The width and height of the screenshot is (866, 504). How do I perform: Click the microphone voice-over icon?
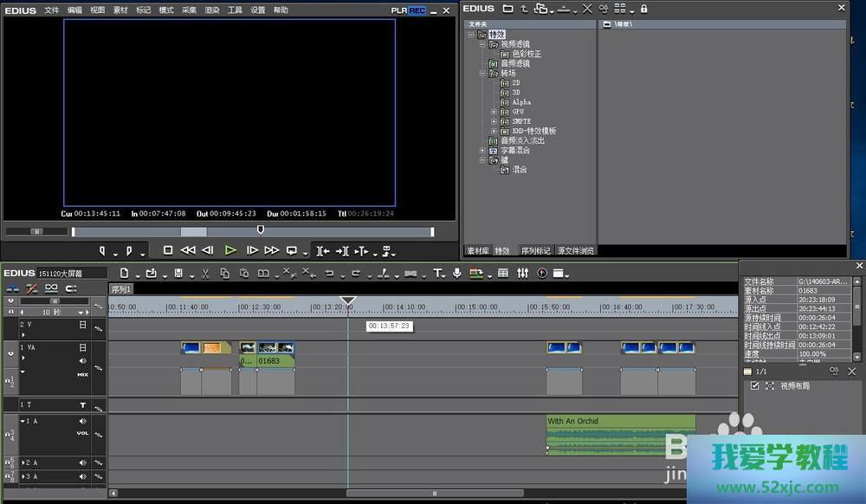[x=456, y=274]
